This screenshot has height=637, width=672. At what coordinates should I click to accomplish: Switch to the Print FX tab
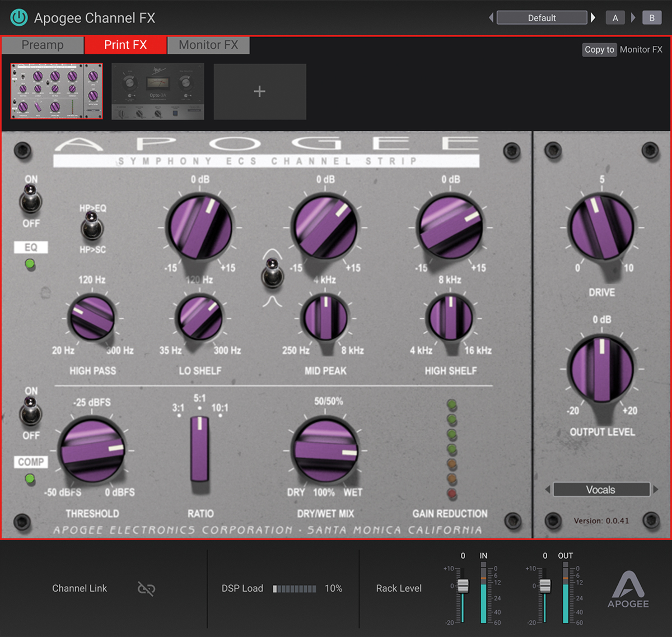pos(125,45)
